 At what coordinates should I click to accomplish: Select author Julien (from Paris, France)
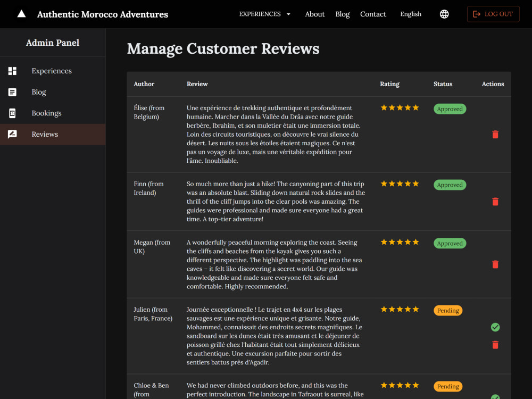153,314
